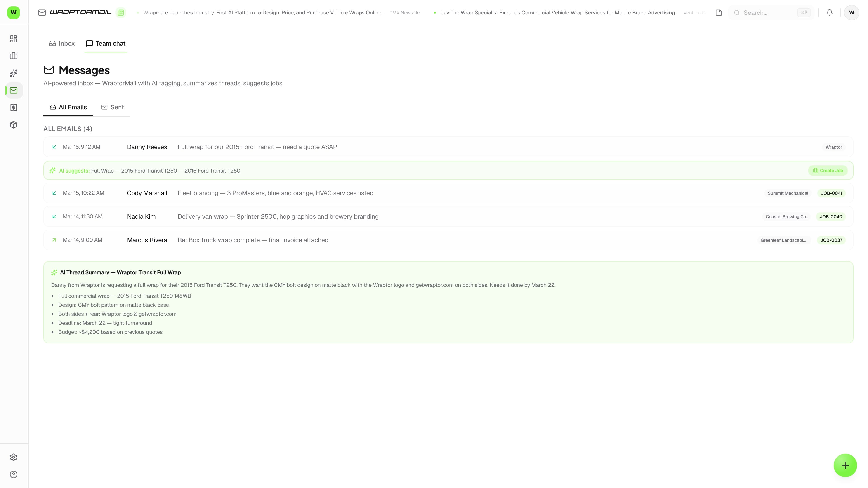Click the outgoing arrow on Marcus Rivera row
This screenshot has height=488, width=868.
click(x=54, y=240)
